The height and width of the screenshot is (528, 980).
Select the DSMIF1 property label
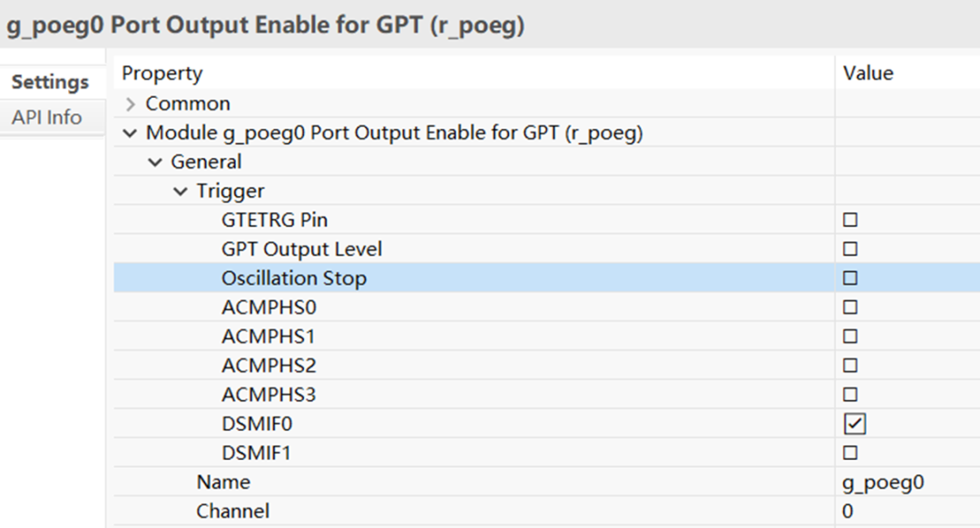tap(256, 453)
